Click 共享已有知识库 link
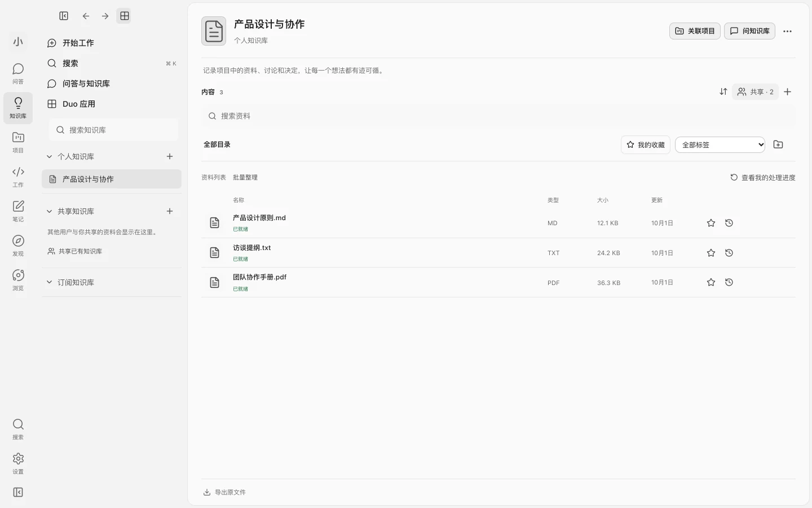Viewport: 812px width, 508px height. (x=75, y=251)
